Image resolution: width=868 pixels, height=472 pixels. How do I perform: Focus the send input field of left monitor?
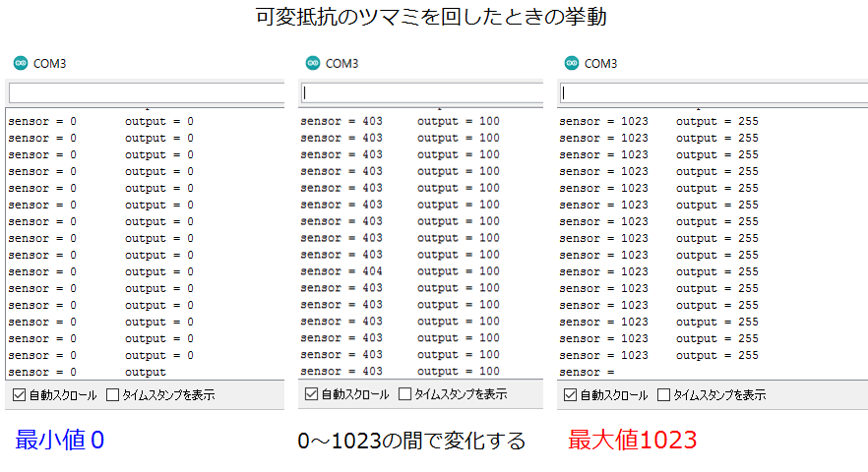tap(147, 93)
